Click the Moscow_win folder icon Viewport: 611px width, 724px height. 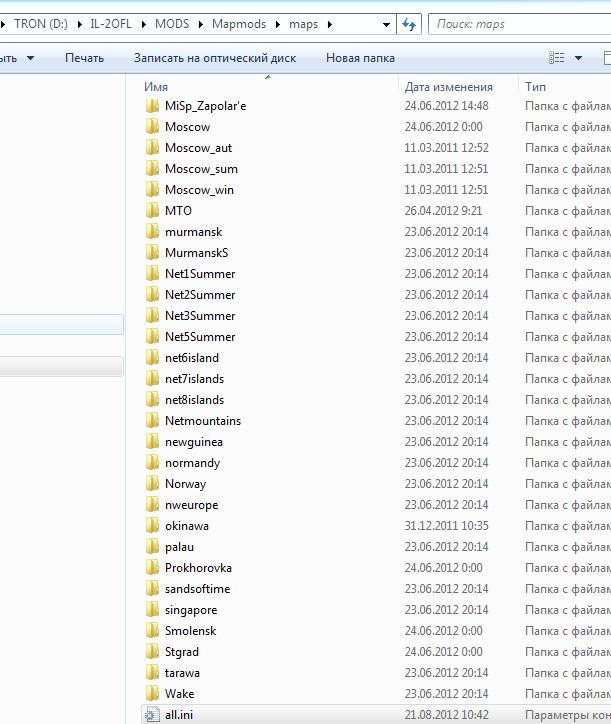click(x=152, y=190)
